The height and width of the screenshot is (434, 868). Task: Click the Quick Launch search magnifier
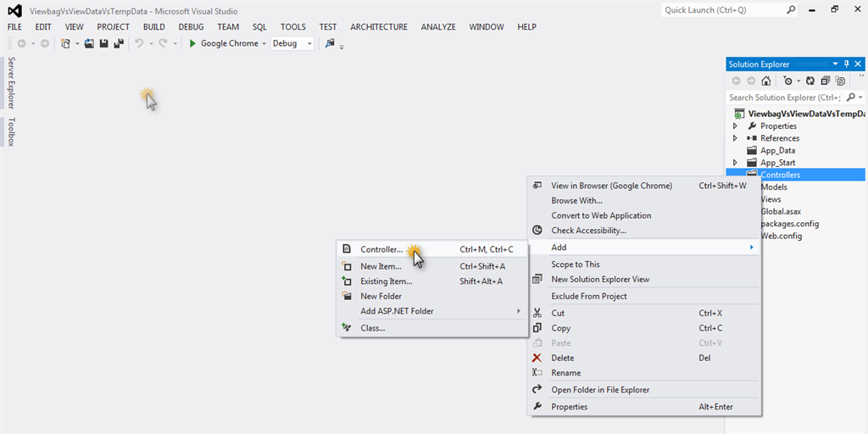(792, 10)
